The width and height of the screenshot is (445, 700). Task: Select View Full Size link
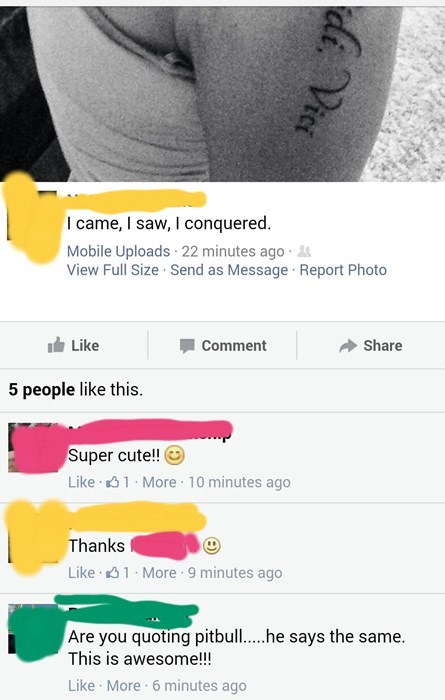click(x=112, y=270)
